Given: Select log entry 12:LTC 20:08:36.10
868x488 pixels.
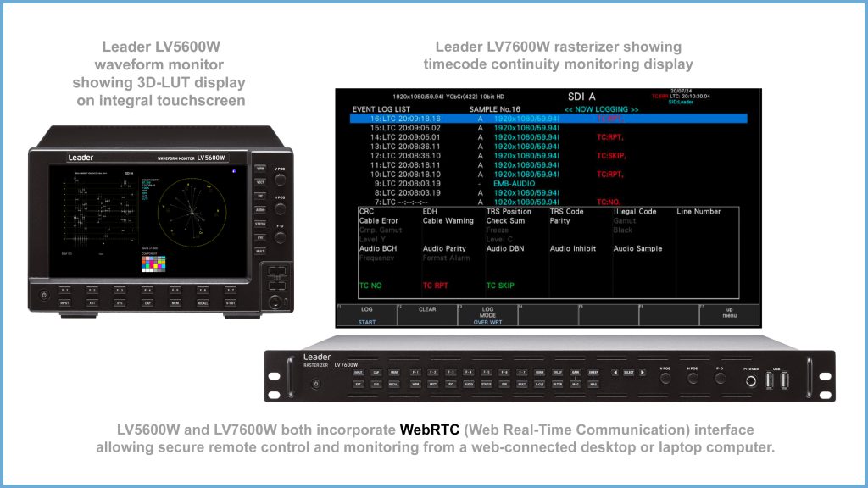Looking at the screenshot, I should point(497,156).
